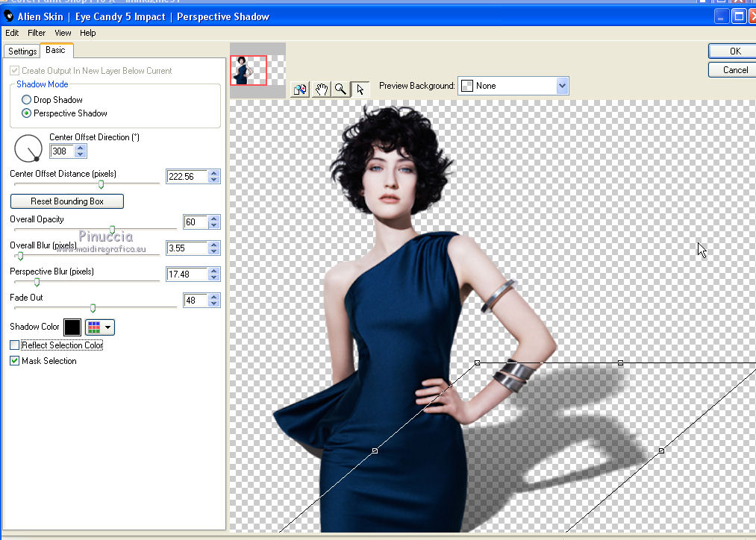Decrease Overall Blur value
This screenshot has height=540, width=756.
click(214, 251)
